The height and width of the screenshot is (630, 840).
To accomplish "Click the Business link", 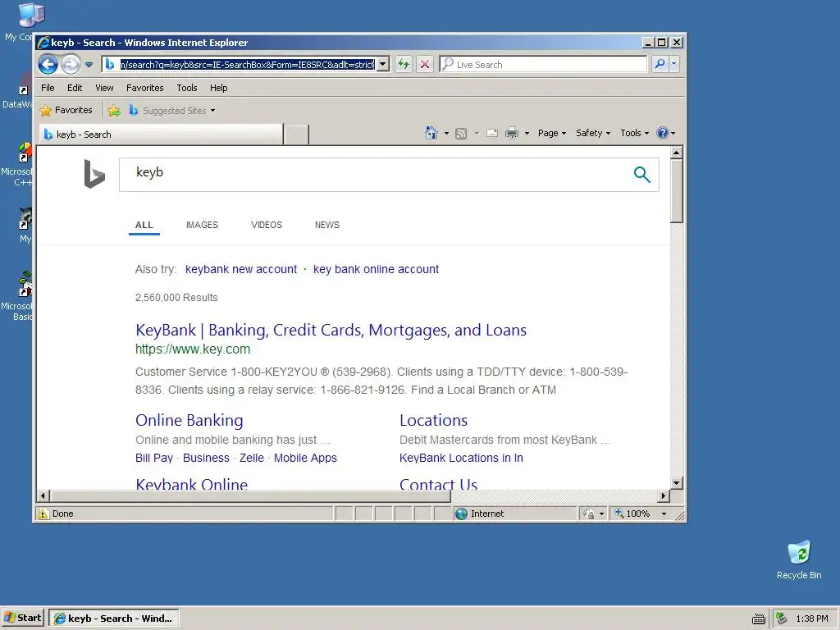I will tap(206, 458).
